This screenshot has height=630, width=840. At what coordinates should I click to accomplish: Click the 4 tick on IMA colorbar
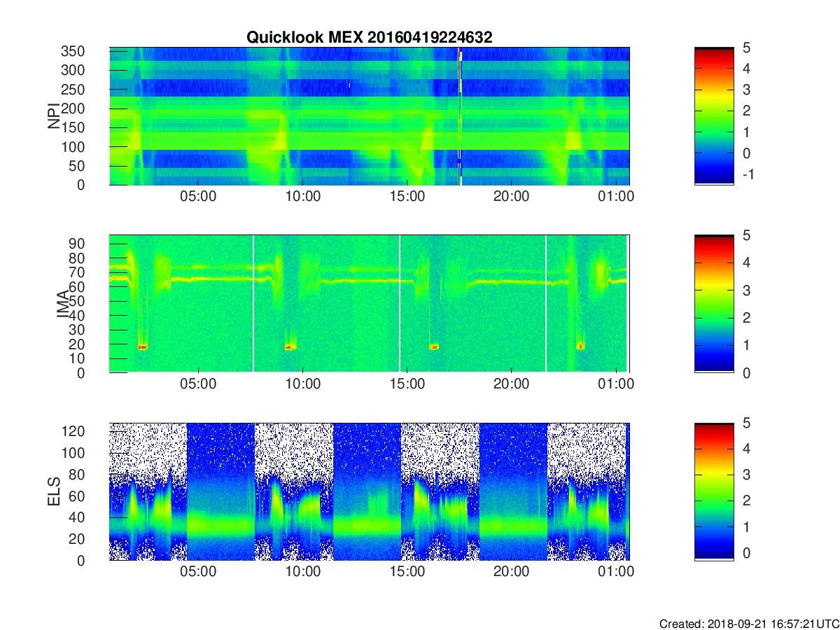pos(746,262)
